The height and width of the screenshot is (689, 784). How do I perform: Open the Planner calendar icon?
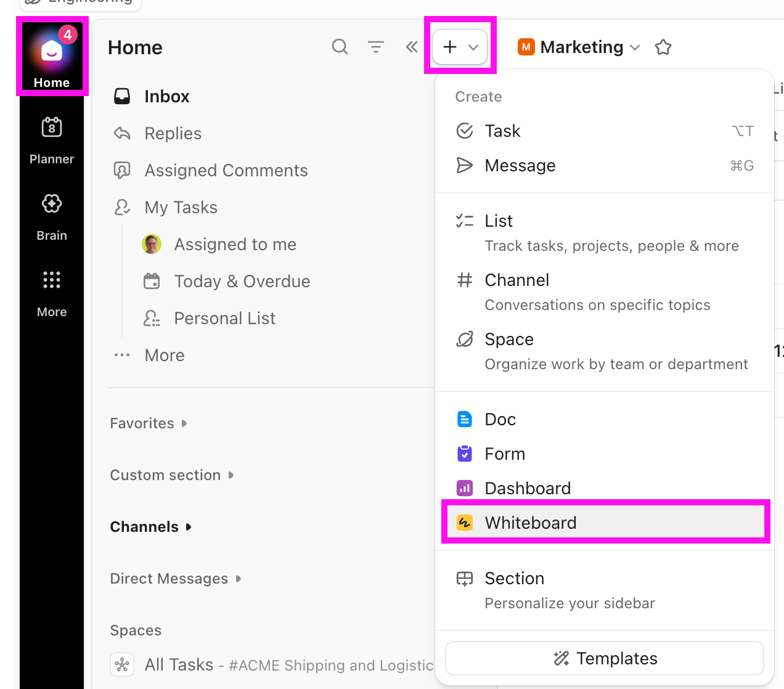pos(52,128)
